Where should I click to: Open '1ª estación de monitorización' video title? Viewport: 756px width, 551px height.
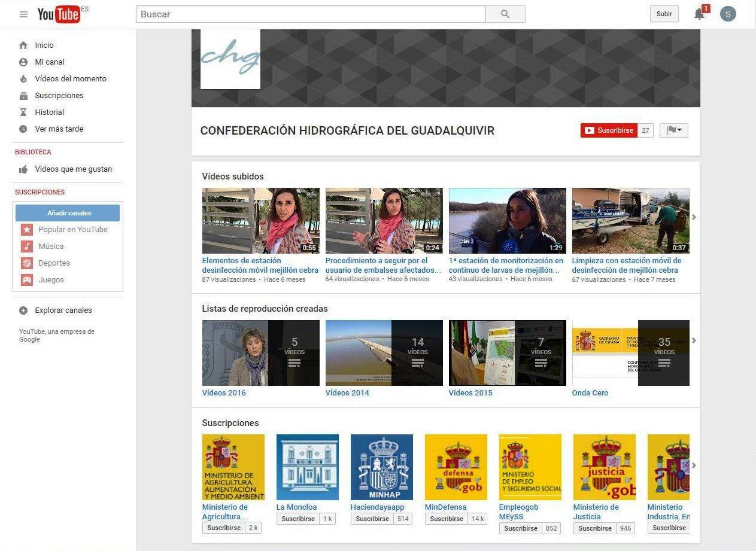[506, 266]
